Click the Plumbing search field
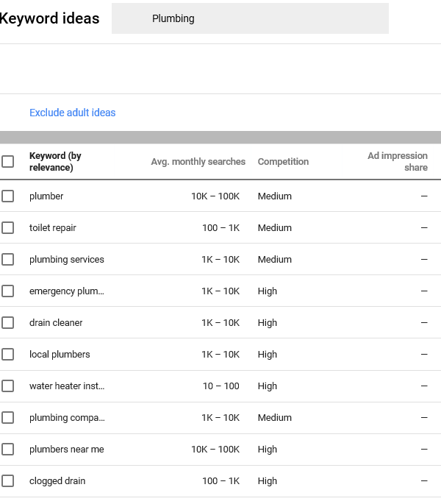Image resolution: width=441 pixels, height=504 pixels. click(250, 18)
